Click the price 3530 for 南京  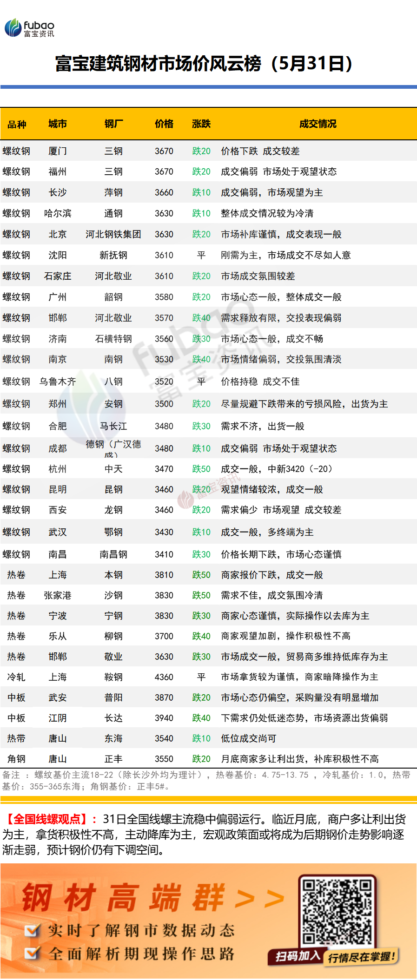pyautogui.click(x=164, y=359)
